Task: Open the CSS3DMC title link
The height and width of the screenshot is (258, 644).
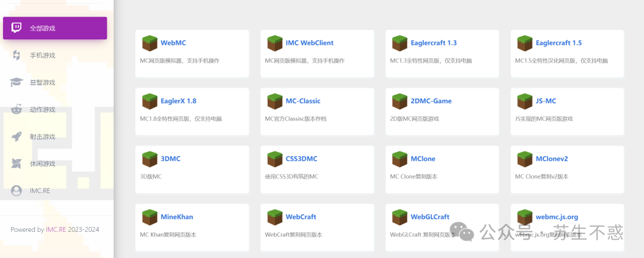Action: [302, 158]
